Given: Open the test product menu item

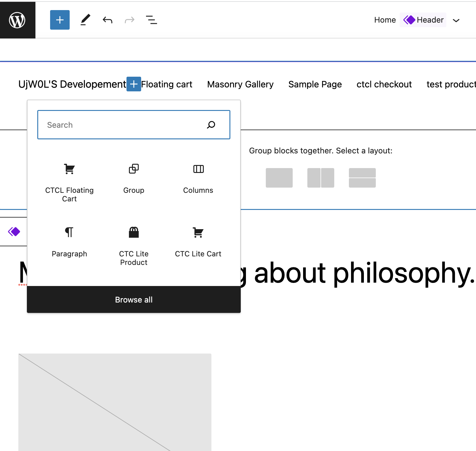Looking at the screenshot, I should [451, 84].
